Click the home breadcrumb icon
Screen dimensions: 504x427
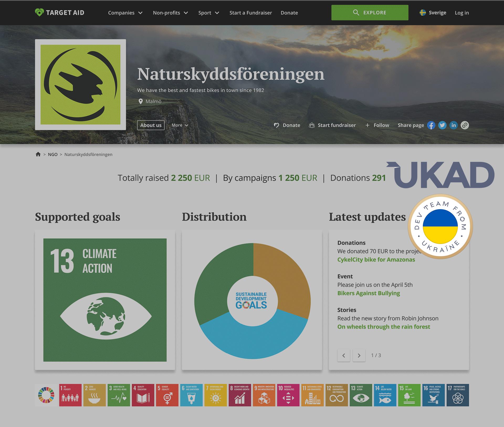[38, 154]
